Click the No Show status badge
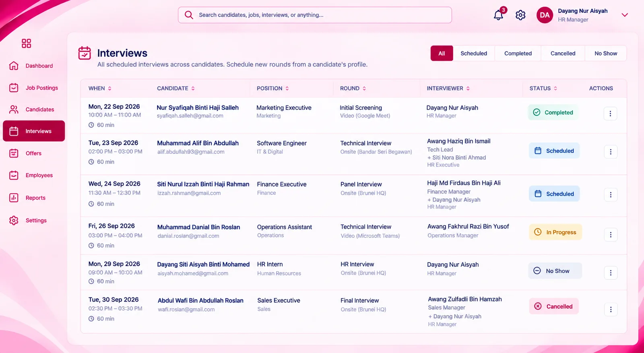The image size is (644, 353). tap(555, 271)
